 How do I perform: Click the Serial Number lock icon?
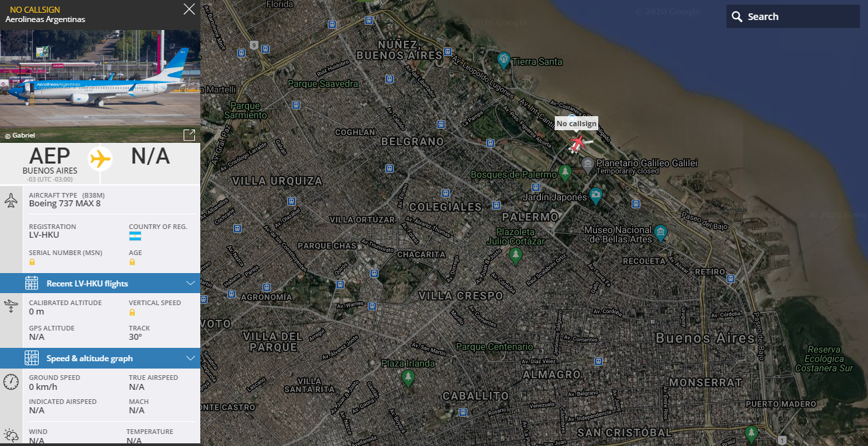(x=32, y=262)
